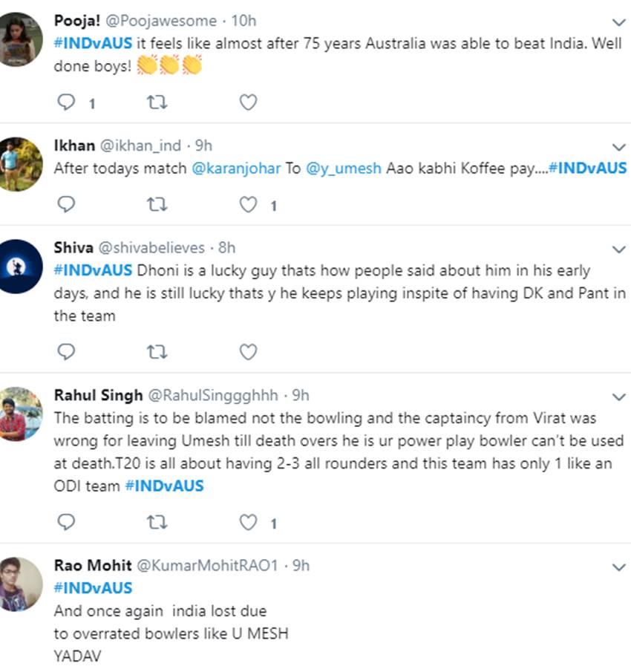
Task: Reply to Rahul Singh's tweet
Action: pyautogui.click(x=67, y=523)
